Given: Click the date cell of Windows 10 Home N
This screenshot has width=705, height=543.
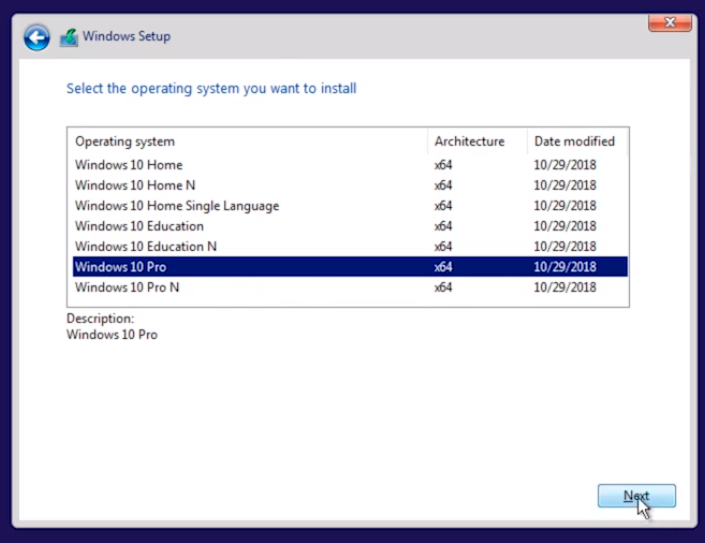Looking at the screenshot, I should (565, 185).
